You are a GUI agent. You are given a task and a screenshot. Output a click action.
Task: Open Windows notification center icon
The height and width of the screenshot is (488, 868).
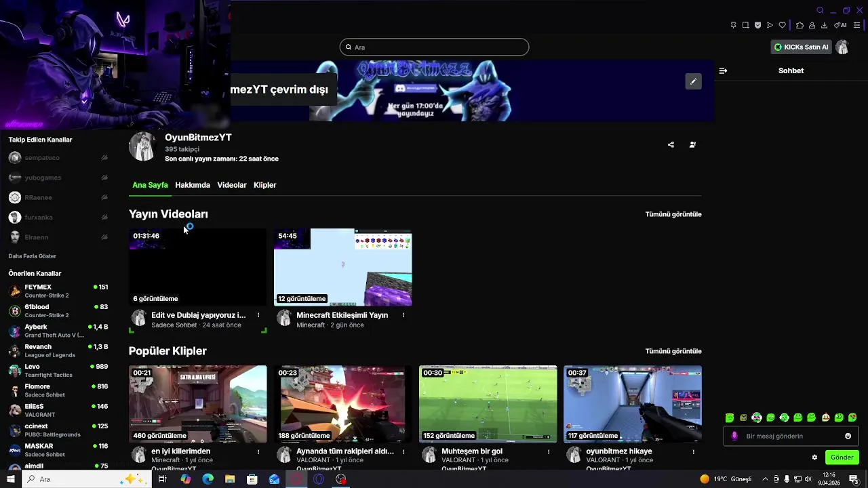[x=854, y=479]
